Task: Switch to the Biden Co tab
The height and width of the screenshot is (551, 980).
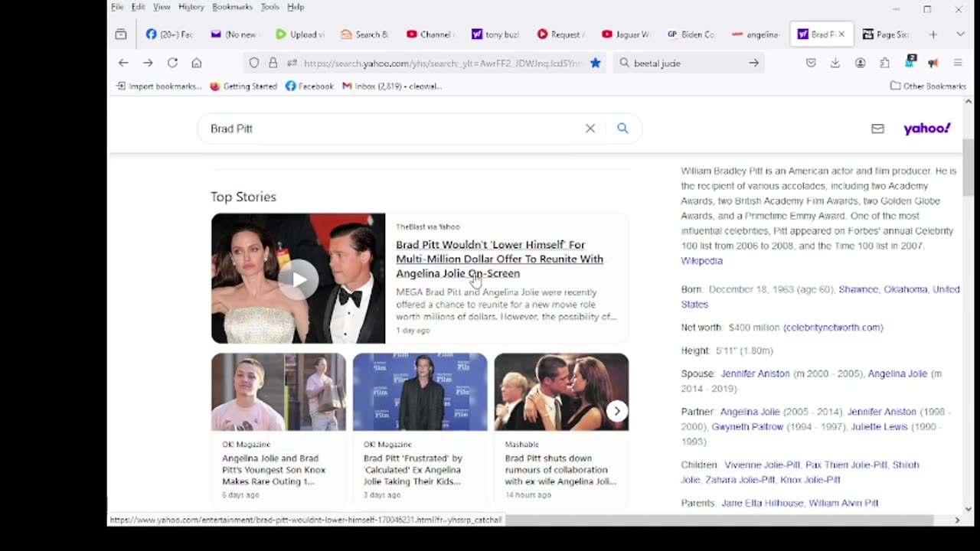Action: 691,34
